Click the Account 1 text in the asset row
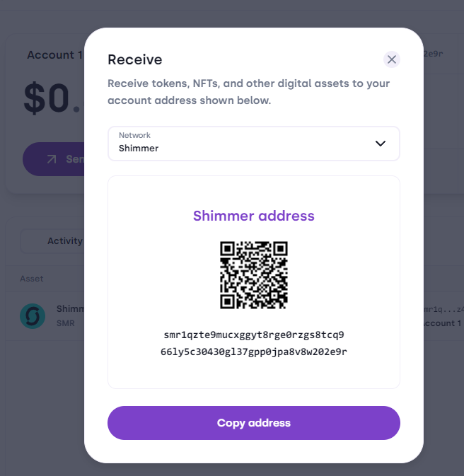The image size is (464, 476). [x=443, y=323]
